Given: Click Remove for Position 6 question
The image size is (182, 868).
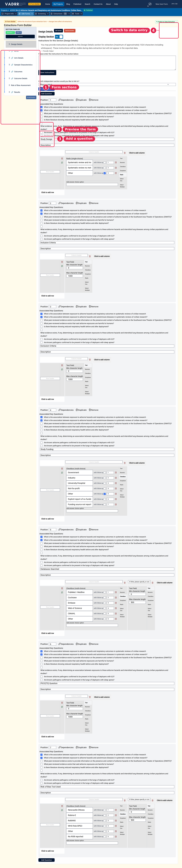Looking at the screenshot, I should tap(94, 644).
